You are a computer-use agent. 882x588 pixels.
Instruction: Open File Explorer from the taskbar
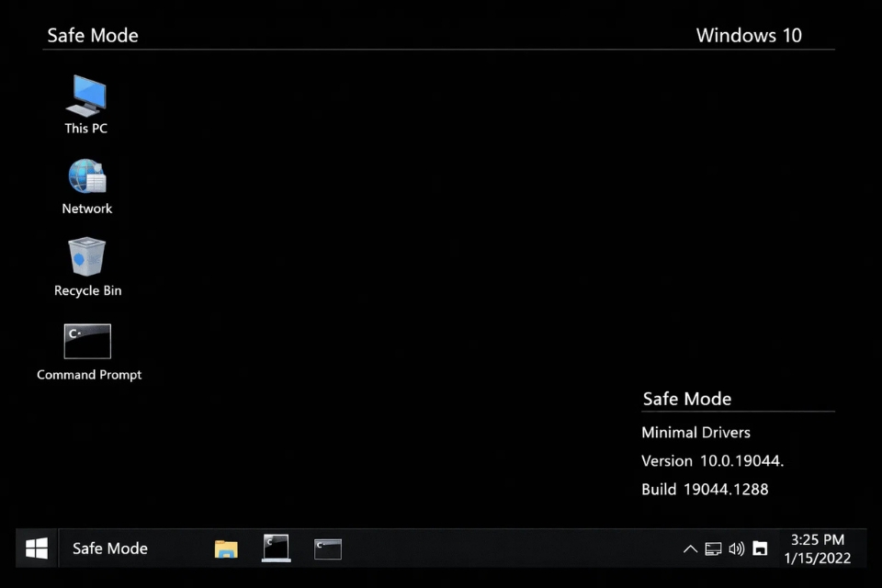226,548
